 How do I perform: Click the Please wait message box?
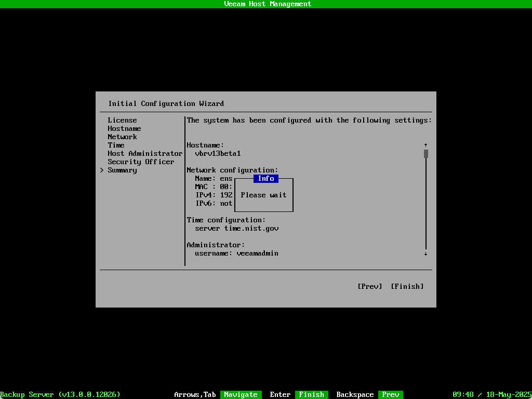(x=263, y=195)
